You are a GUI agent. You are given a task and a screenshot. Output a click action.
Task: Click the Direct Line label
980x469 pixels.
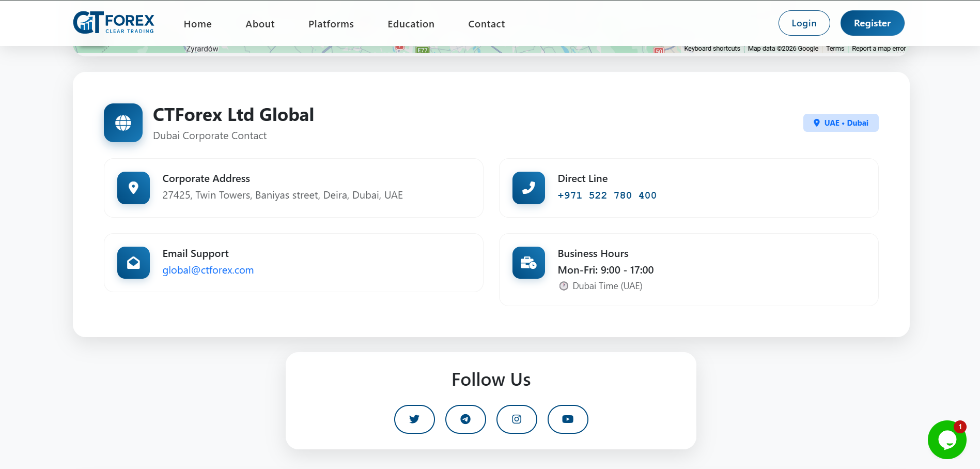click(583, 178)
